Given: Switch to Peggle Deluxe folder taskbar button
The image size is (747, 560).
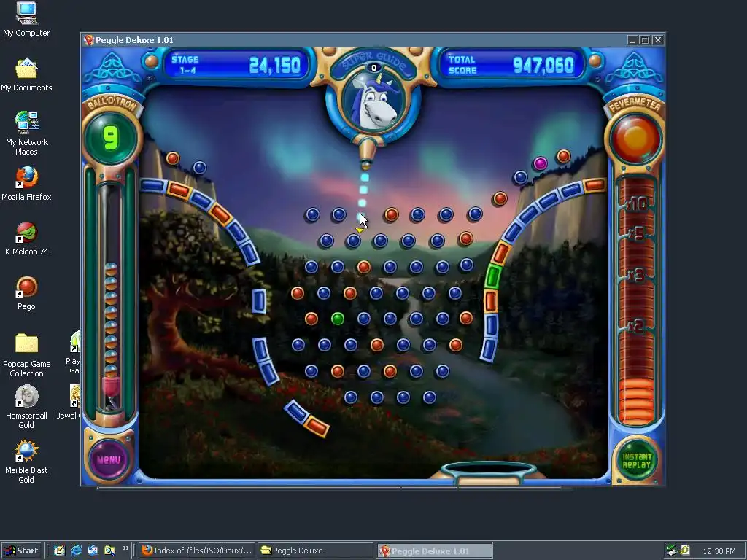Looking at the screenshot, I should coord(317,551).
